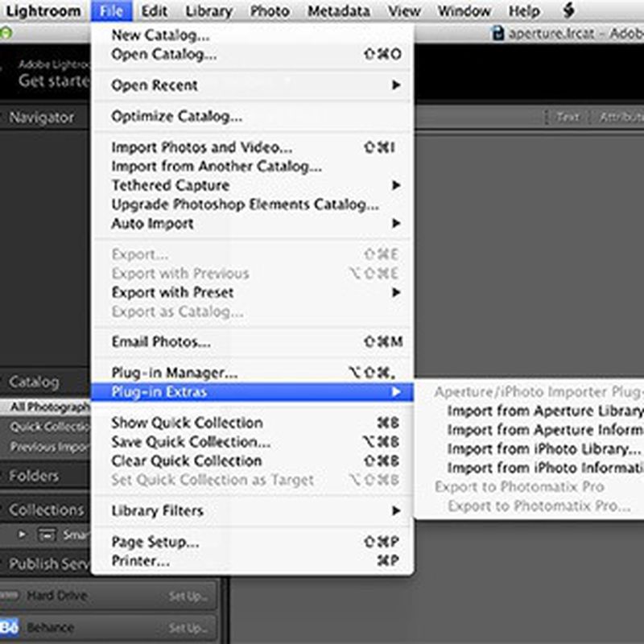Select Import from Aperture Library
The image size is (644, 644).
pos(545,411)
